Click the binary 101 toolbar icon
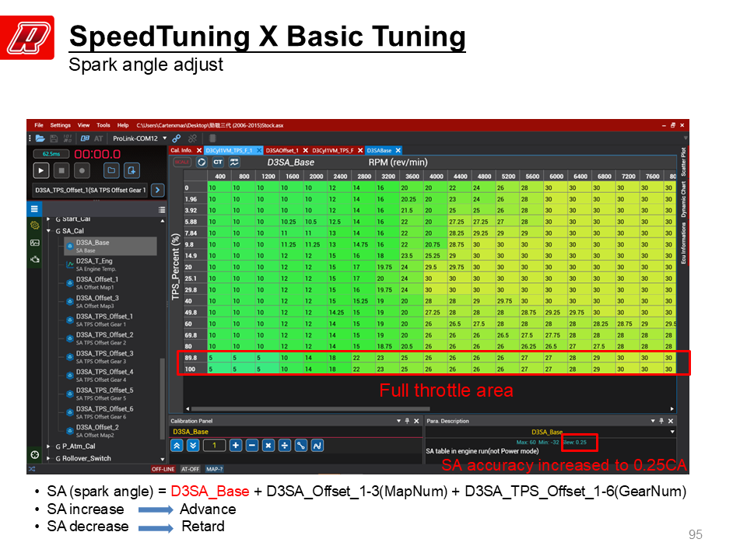This screenshot has width=747, height=560. (68, 138)
